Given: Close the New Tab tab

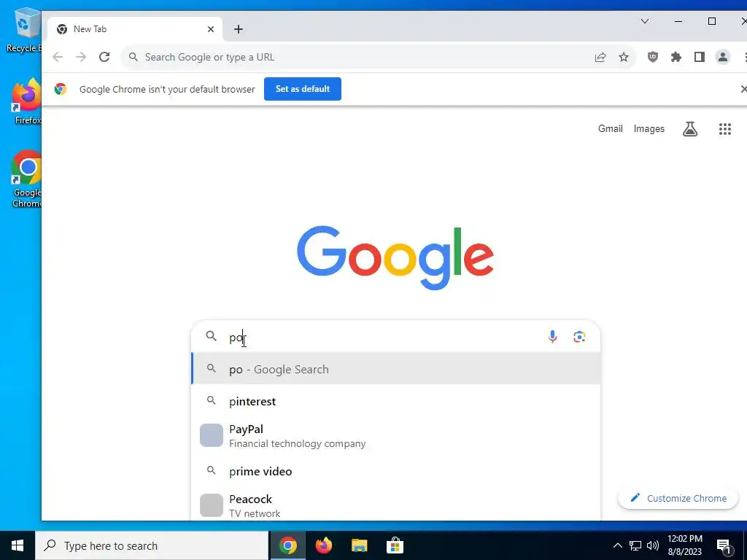Looking at the screenshot, I should (x=211, y=29).
